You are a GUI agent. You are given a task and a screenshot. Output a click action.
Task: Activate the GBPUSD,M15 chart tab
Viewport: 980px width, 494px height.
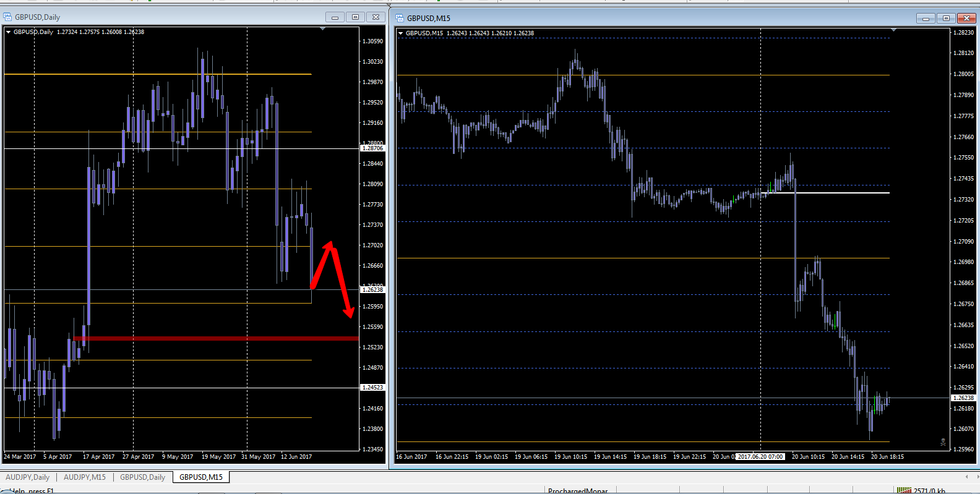point(201,477)
